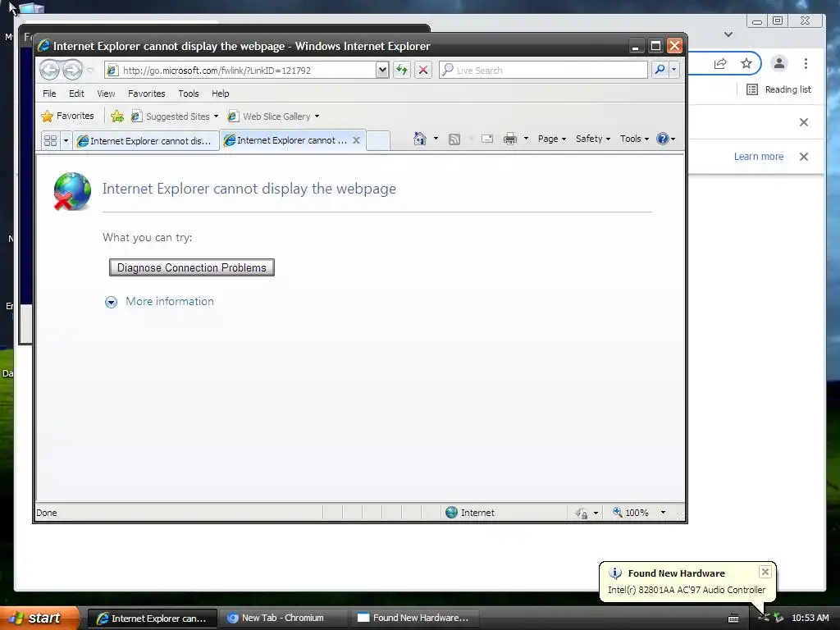Open Chromium profile avatar icon
Image resolution: width=840 pixels, height=630 pixels.
point(779,63)
